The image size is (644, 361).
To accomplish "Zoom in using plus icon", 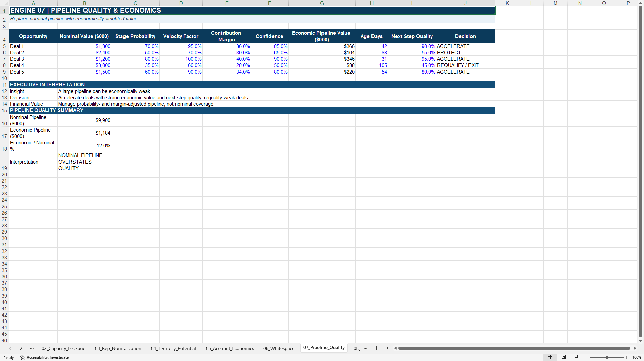I will [626, 357].
